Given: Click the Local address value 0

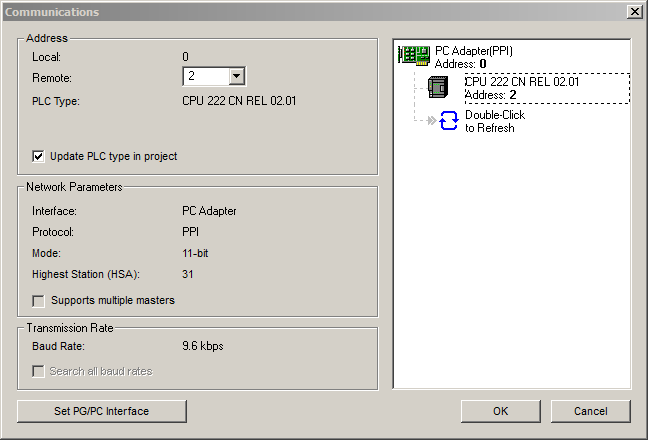Looking at the screenshot, I should point(186,57).
